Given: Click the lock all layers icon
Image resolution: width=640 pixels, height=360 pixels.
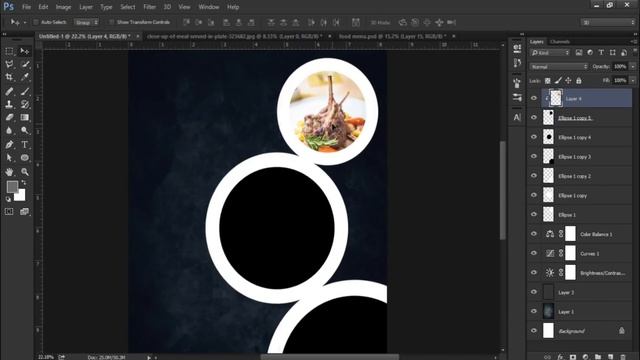Looking at the screenshot, I should tap(579, 81).
